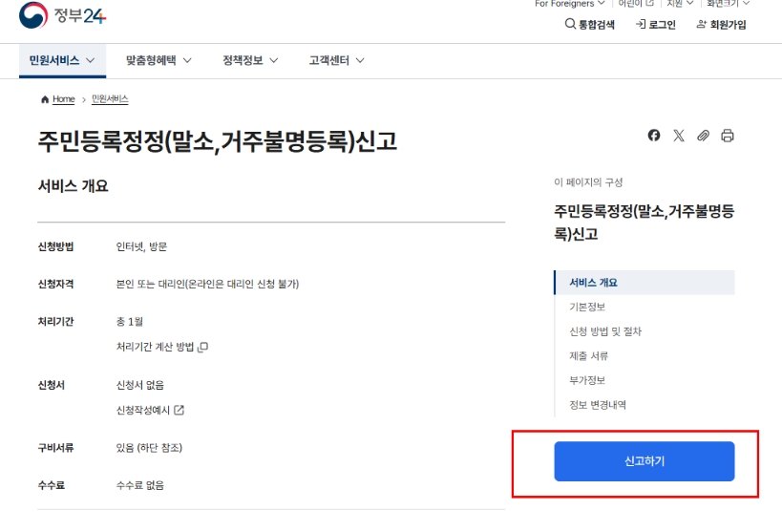Expand the 맞춤형혜택 dropdown

(x=159, y=60)
